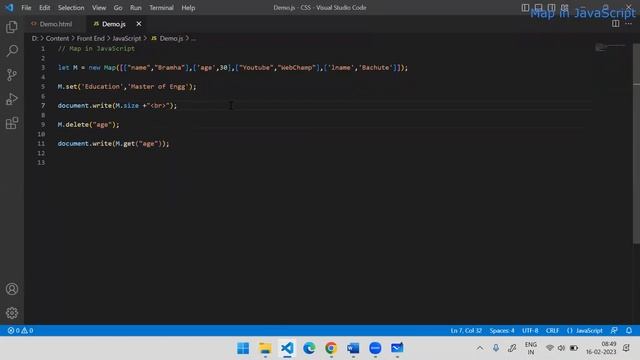Open the Manage settings gear

pos(12,313)
